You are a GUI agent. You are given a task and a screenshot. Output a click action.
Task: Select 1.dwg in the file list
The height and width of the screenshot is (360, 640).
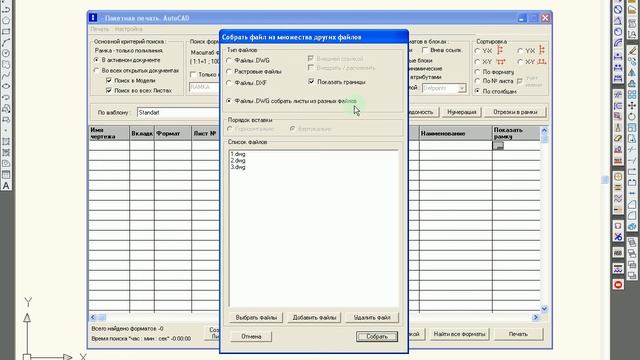coord(238,154)
